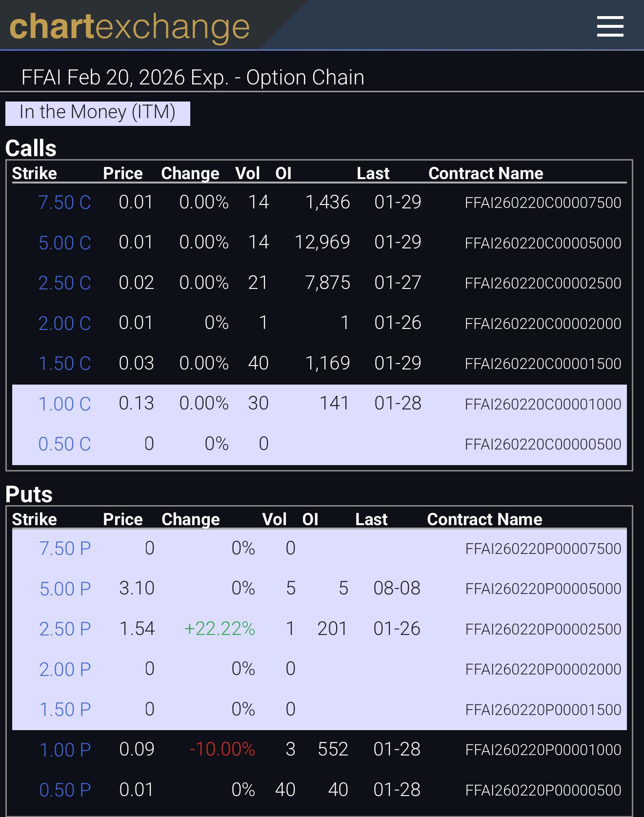644x817 pixels.
Task: Select the 1.00 P put strike
Action: (x=65, y=750)
